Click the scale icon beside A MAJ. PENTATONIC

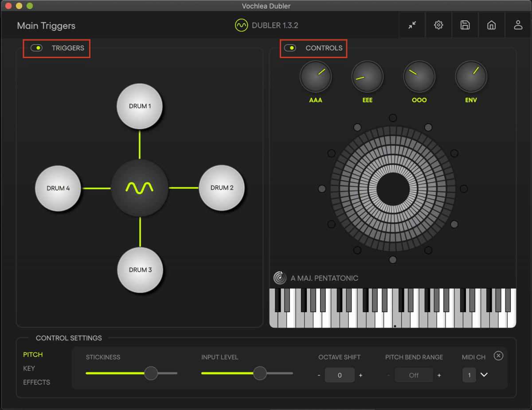tap(280, 278)
